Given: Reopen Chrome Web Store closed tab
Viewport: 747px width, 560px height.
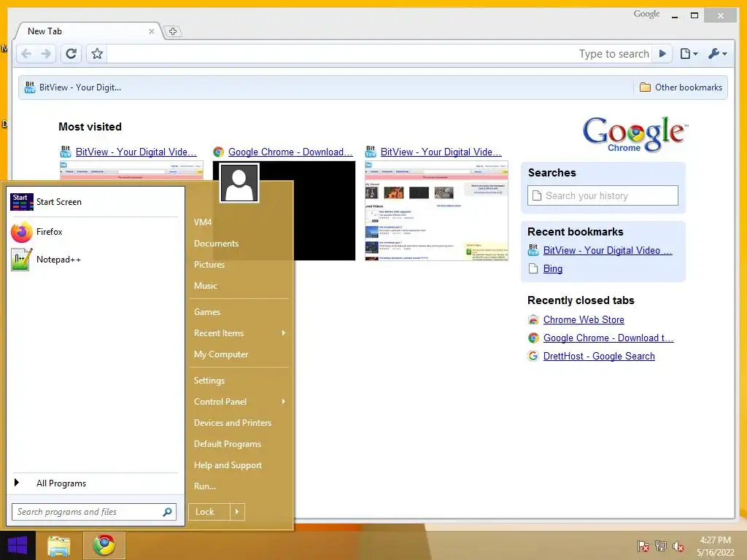Looking at the screenshot, I should coord(584,320).
